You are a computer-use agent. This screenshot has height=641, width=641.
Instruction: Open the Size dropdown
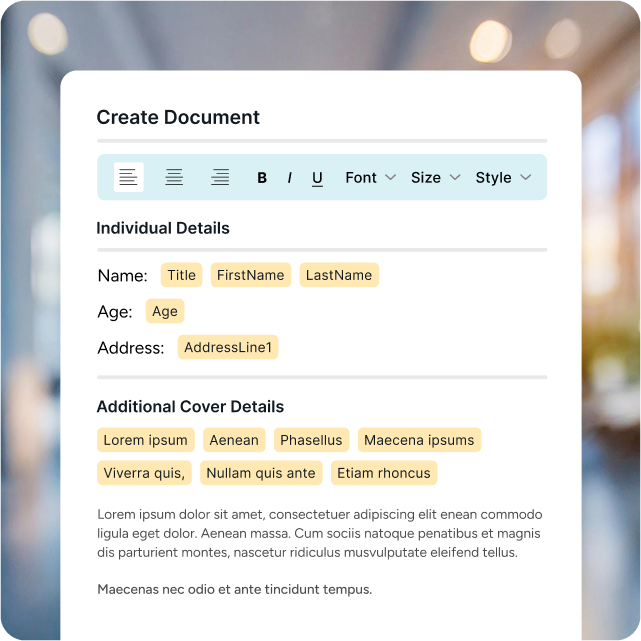(436, 177)
